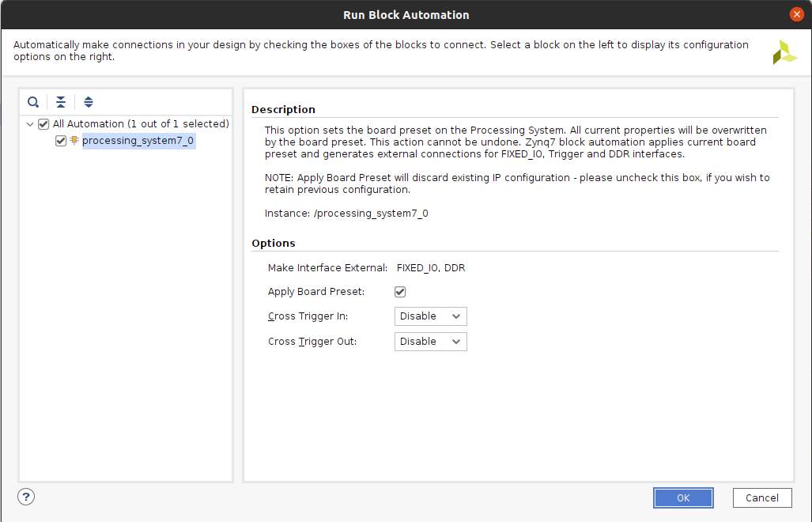Screen dimensions: 812x522
Task: Click the search magnifier icon in tree toolbar
Action: coord(33,102)
